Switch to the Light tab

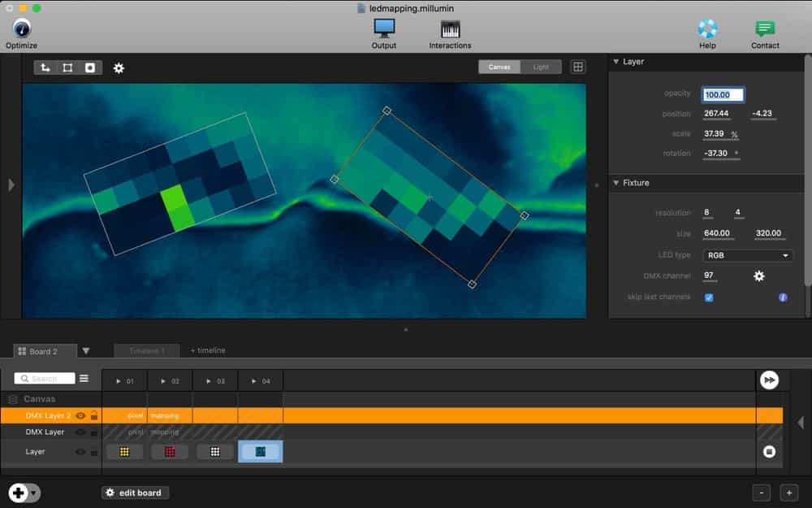(x=542, y=67)
